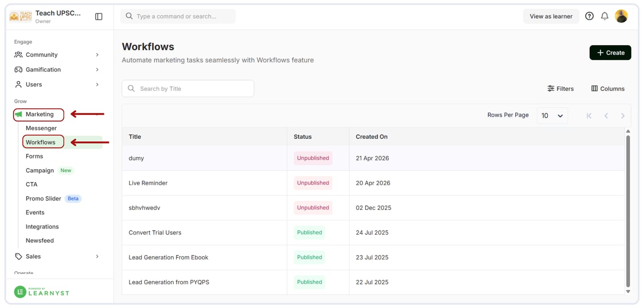This screenshot has width=644, height=308.
Task: Click the Beta badge beside Promo Slider
Action: [x=73, y=198]
